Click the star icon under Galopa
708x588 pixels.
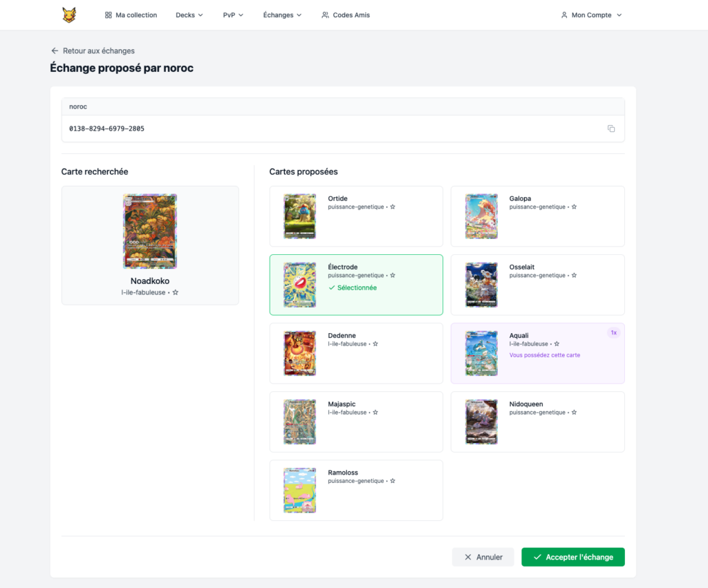574,207
